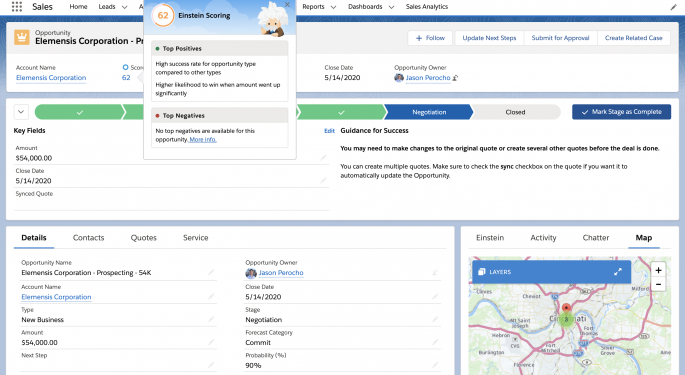Click the Probability value 90%

(253, 365)
